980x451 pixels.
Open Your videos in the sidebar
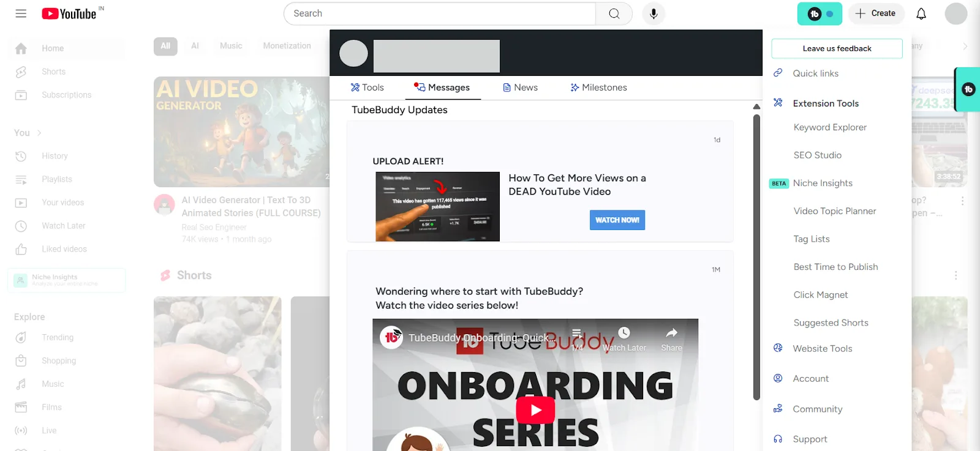[66, 203]
